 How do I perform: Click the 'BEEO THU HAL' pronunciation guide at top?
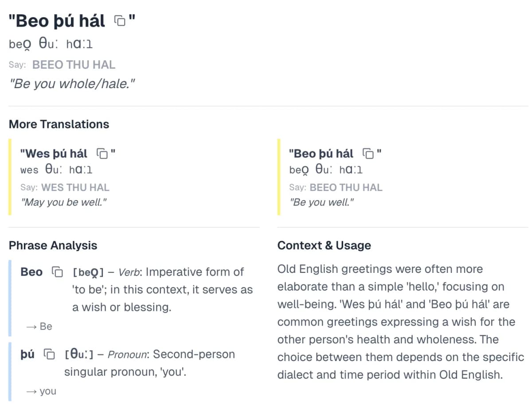[x=74, y=65]
